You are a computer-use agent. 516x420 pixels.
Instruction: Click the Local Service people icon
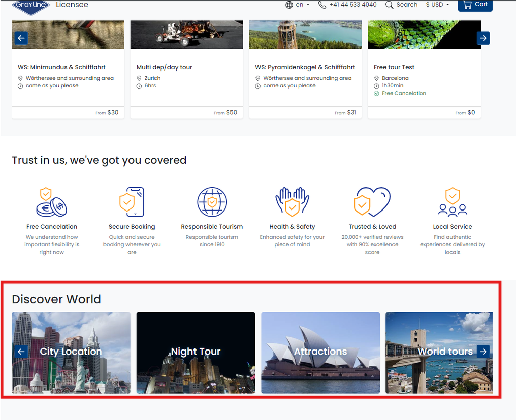(453, 202)
